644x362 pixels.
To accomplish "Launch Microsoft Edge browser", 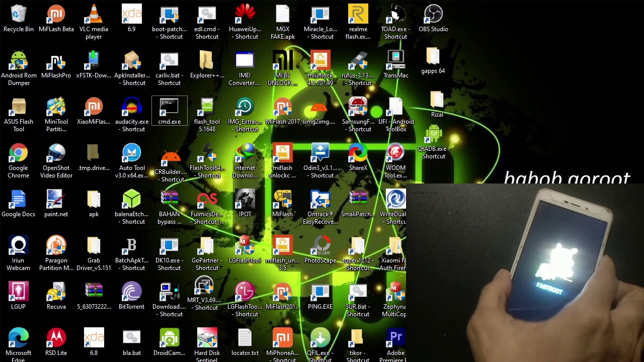I will pyautogui.click(x=19, y=338).
